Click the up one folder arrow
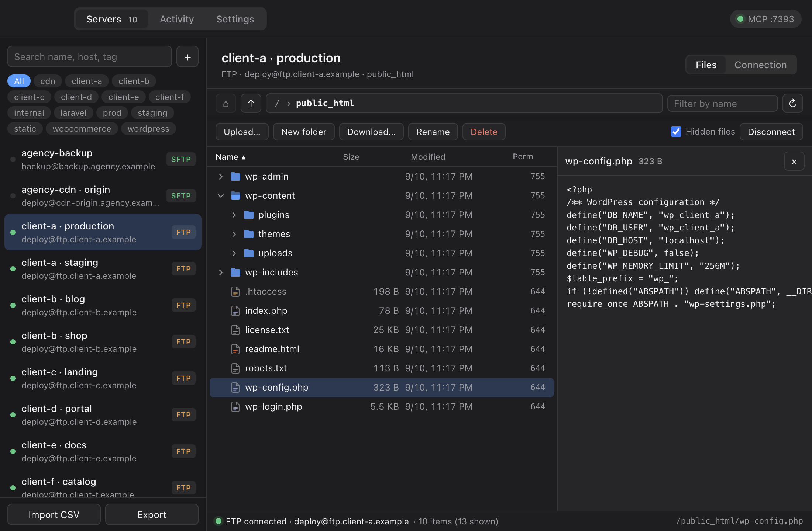The width and height of the screenshot is (812, 531). click(x=251, y=104)
